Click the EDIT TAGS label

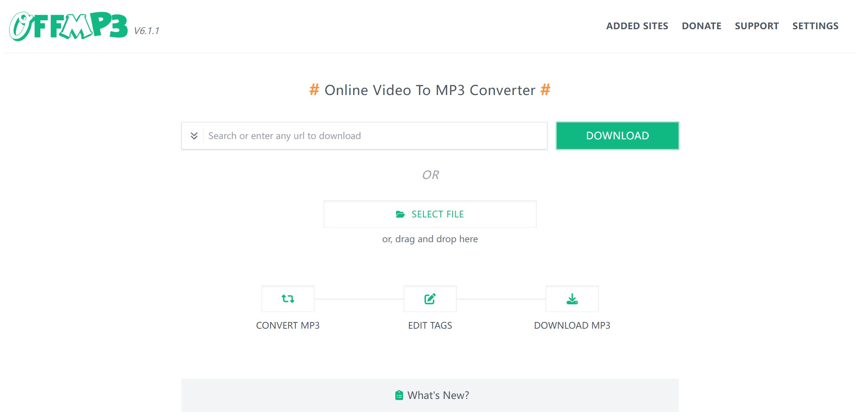[x=430, y=325]
